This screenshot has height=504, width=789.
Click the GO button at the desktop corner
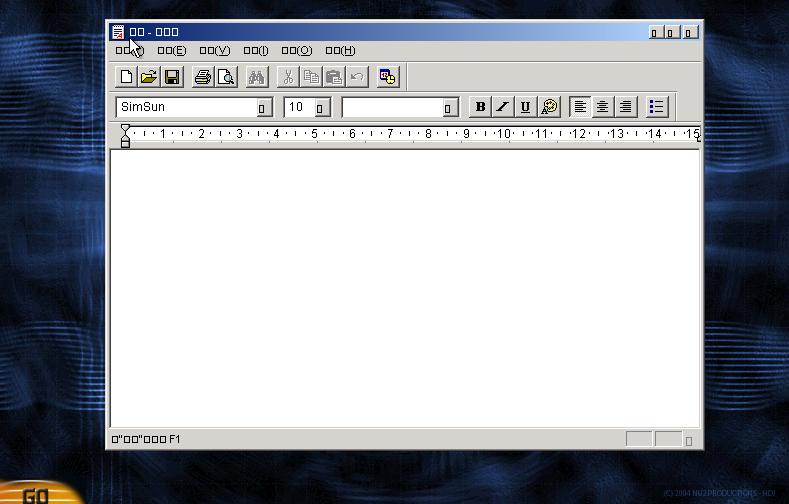[x=36, y=495]
